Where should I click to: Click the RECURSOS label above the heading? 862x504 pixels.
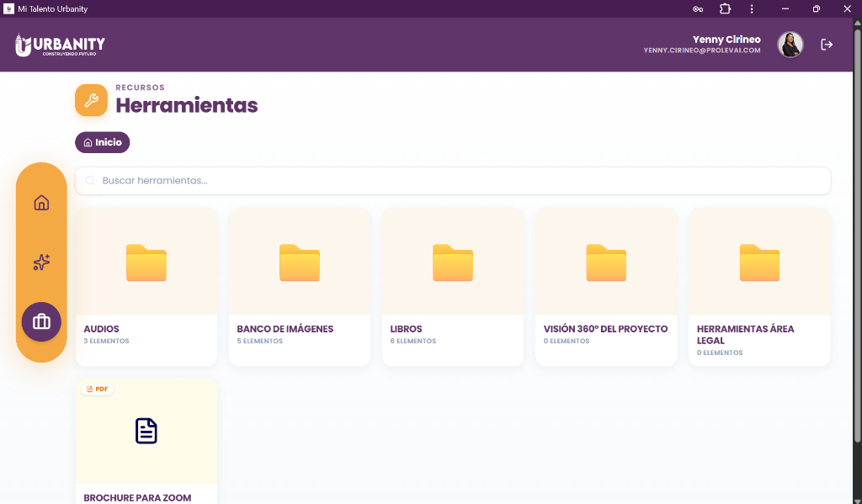click(141, 88)
